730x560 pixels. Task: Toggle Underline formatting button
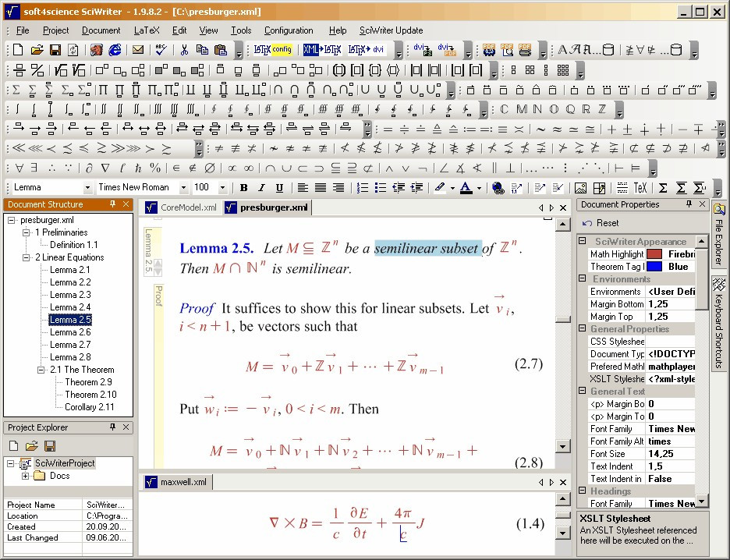coord(279,188)
